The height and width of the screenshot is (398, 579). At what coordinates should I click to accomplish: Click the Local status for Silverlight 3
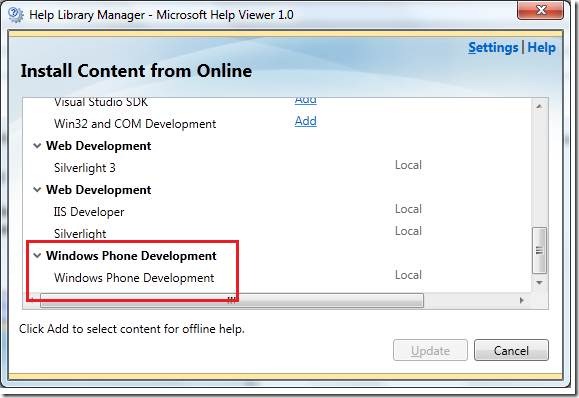(x=408, y=165)
